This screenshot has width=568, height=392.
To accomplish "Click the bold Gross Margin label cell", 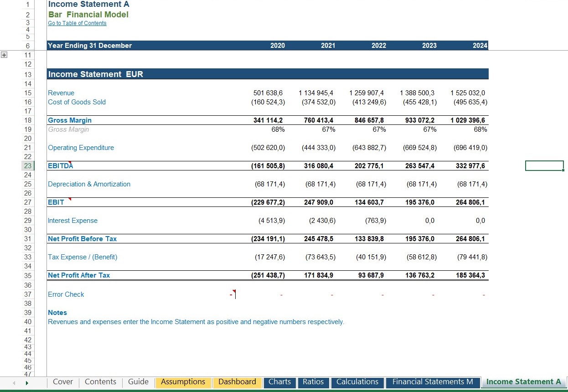I will tap(70, 120).
